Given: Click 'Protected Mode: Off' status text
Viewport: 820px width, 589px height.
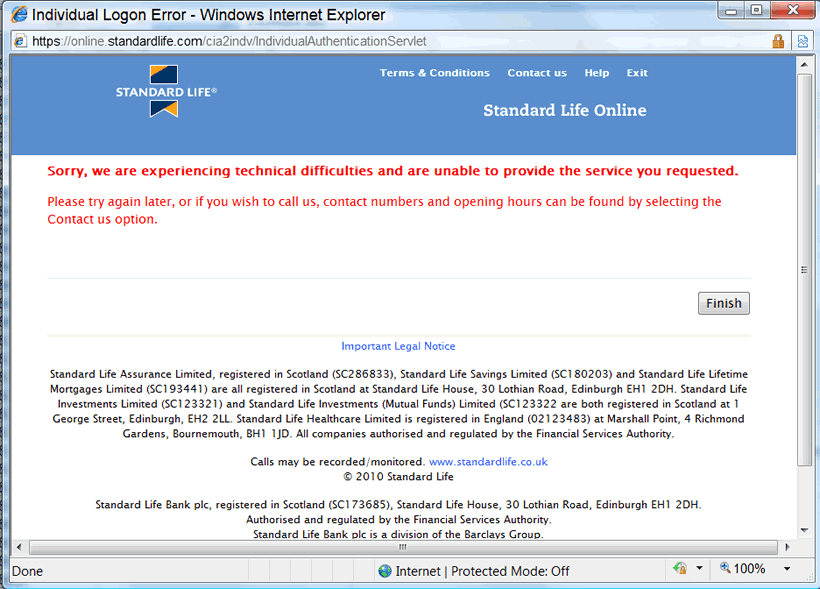Looking at the screenshot, I should [x=510, y=571].
